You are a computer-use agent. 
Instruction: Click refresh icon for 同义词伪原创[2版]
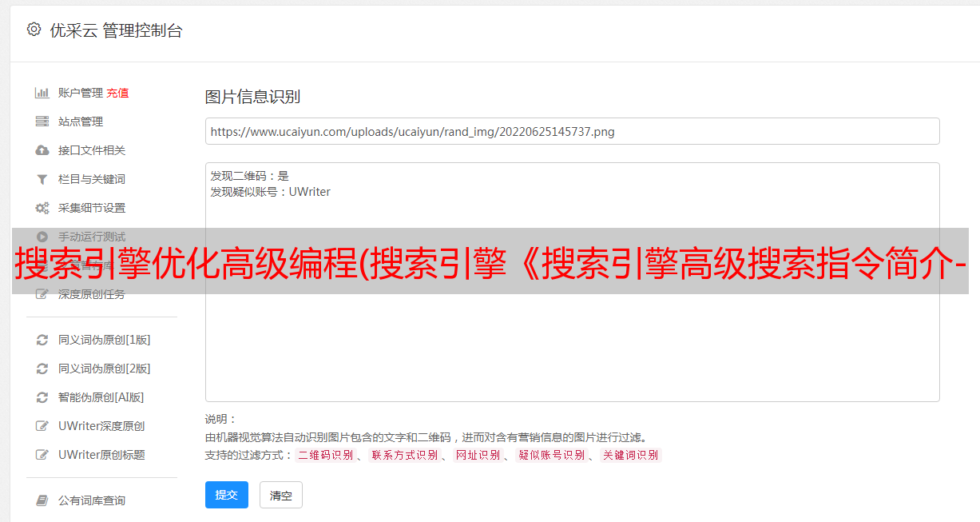pyautogui.click(x=42, y=369)
